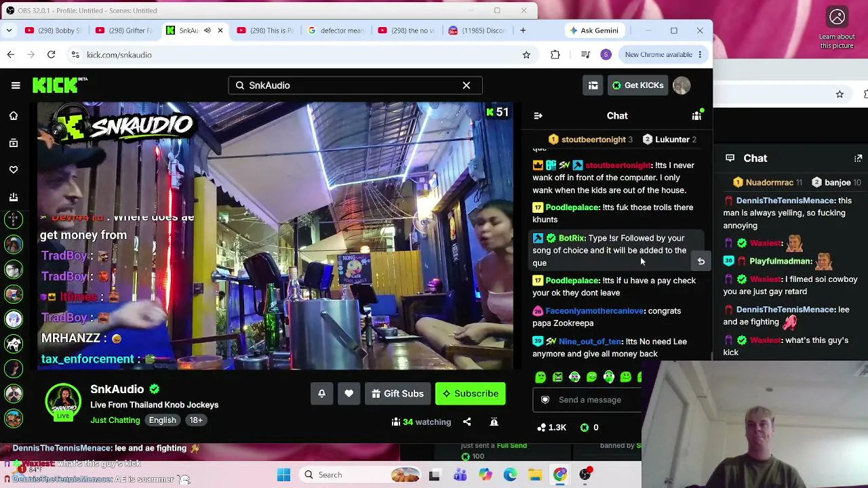
Task: Click Nine_out_of_ten username in chat
Action: point(590,342)
